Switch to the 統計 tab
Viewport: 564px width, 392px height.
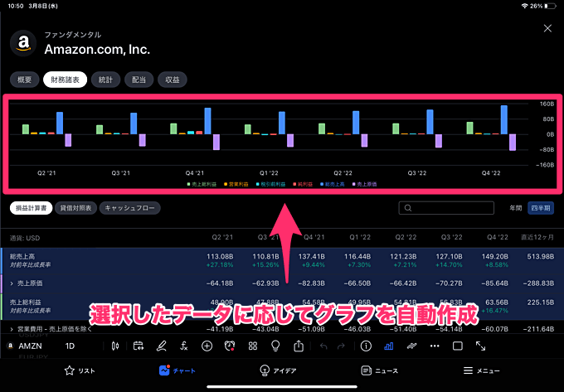click(106, 80)
